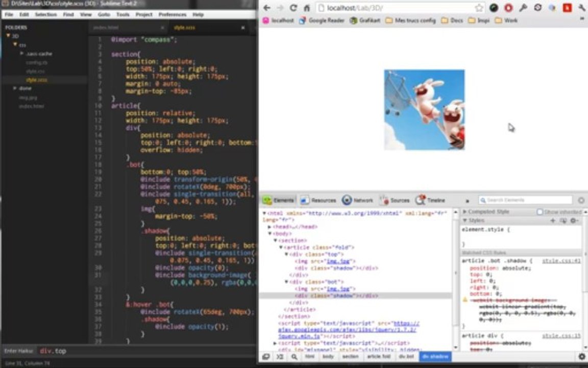588x368 pixels.
Task: Collapse the div class bot node
Action: point(286,282)
